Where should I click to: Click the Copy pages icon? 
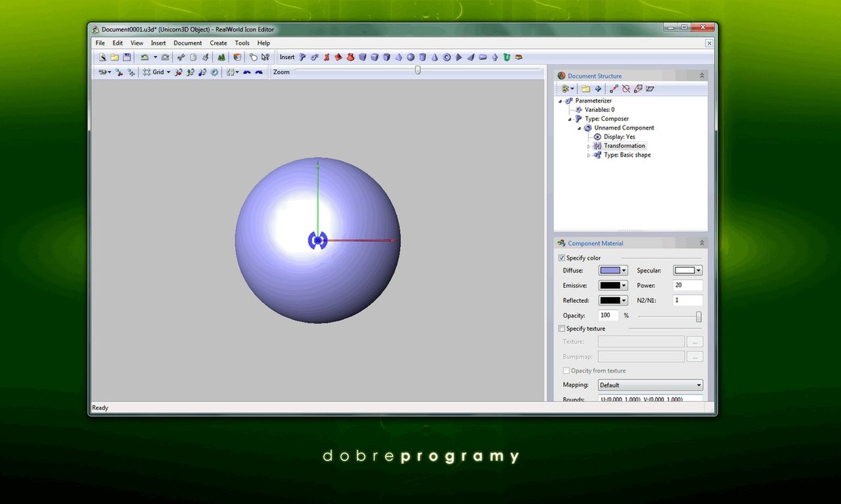(x=193, y=57)
